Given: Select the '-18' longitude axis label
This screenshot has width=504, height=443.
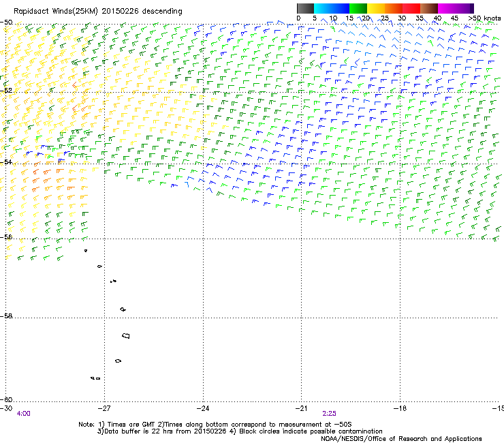Looking at the screenshot, I should point(400,408).
